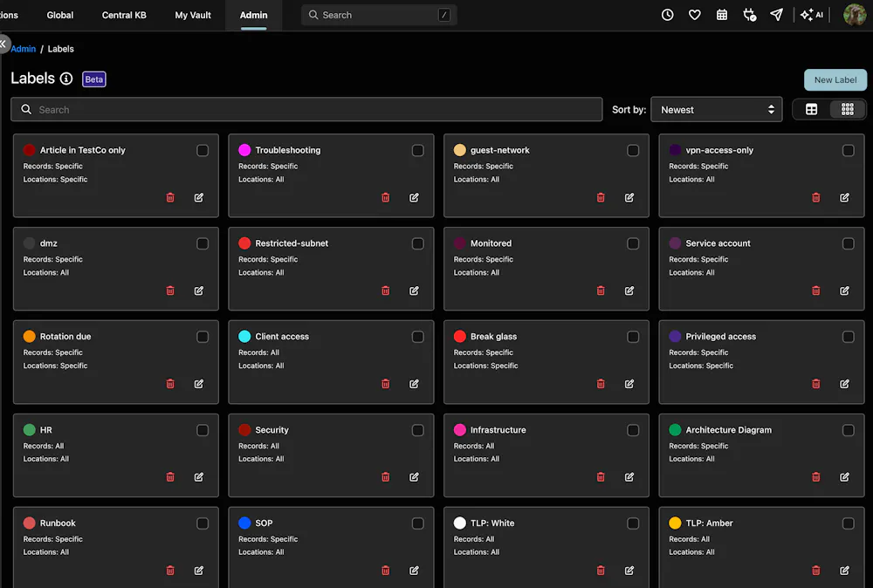This screenshot has width=873, height=588.
Task: Open the integrations plug icon in top bar
Action: coord(749,15)
